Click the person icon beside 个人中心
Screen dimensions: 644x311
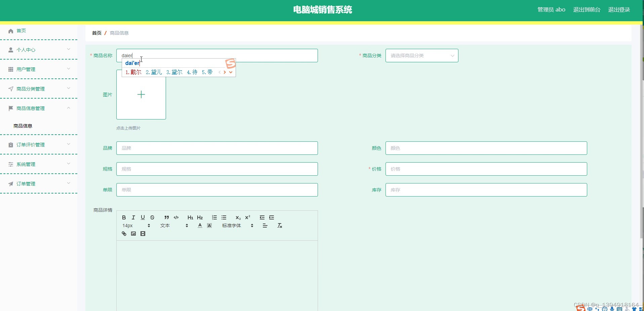click(x=11, y=50)
